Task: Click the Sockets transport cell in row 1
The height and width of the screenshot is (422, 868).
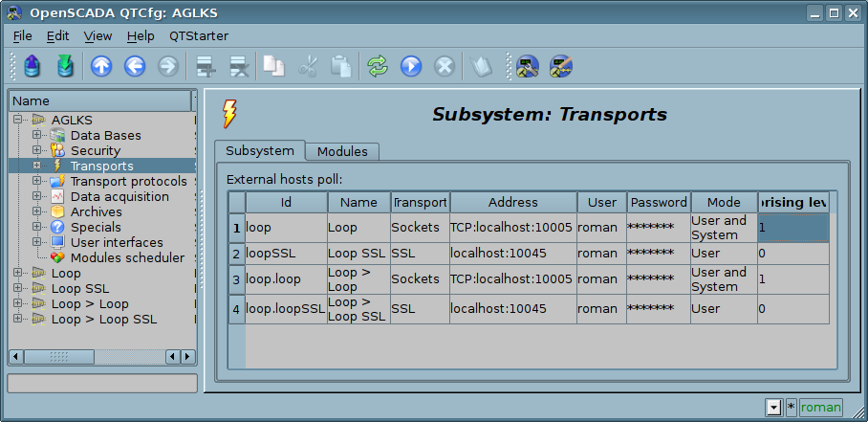Action: click(x=420, y=228)
